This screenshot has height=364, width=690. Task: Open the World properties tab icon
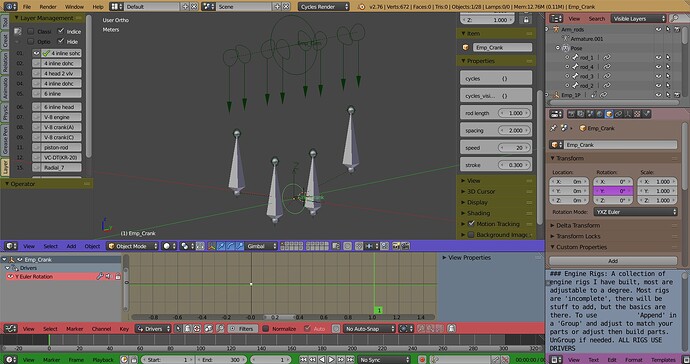[x=599, y=114]
